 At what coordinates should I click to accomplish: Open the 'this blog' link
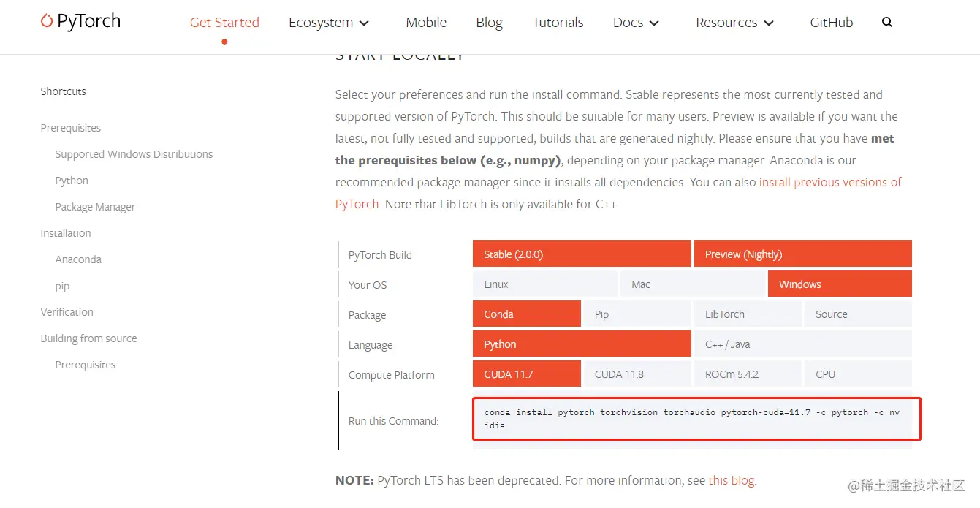pyautogui.click(x=732, y=481)
